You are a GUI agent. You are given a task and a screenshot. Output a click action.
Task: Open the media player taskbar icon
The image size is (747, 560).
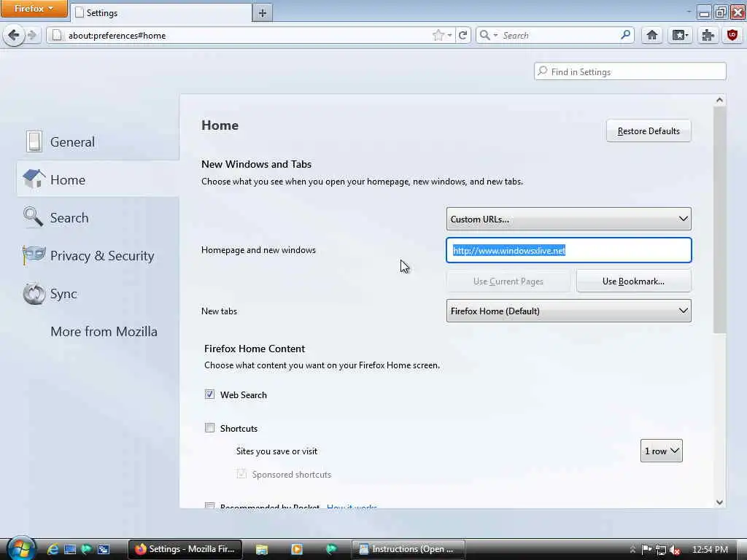(296, 549)
